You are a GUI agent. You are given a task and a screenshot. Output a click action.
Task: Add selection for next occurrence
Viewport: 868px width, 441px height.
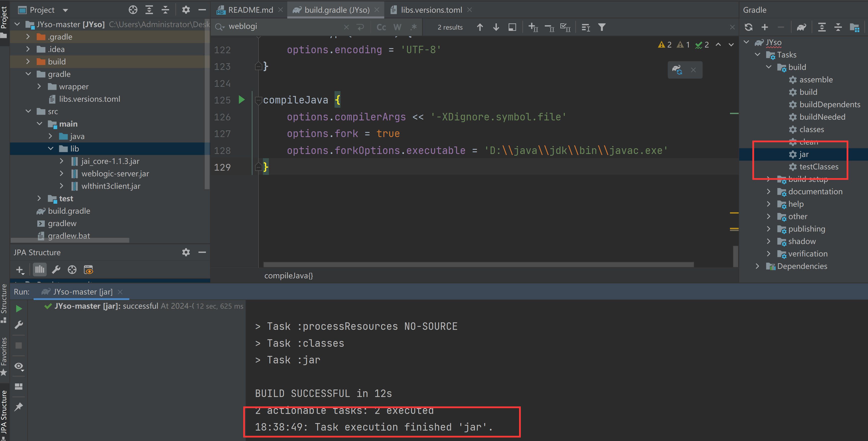coord(533,27)
